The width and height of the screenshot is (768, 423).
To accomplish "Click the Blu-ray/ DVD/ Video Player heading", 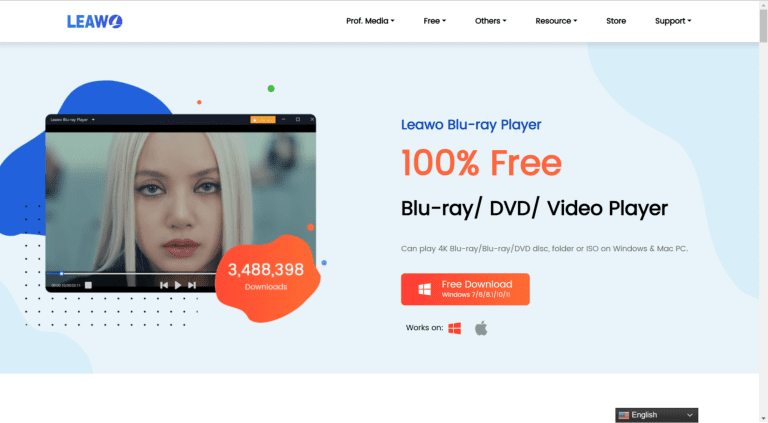I will pos(534,209).
